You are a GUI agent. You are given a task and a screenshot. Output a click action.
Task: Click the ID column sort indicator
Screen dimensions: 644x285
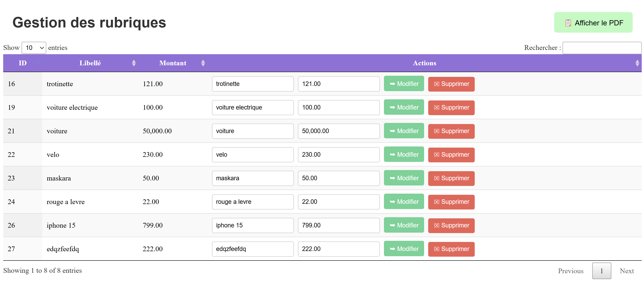point(38,61)
